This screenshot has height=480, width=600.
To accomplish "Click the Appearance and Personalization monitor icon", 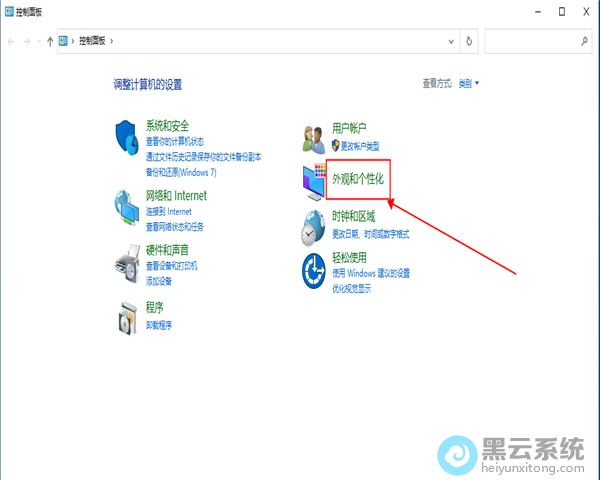I will [314, 181].
